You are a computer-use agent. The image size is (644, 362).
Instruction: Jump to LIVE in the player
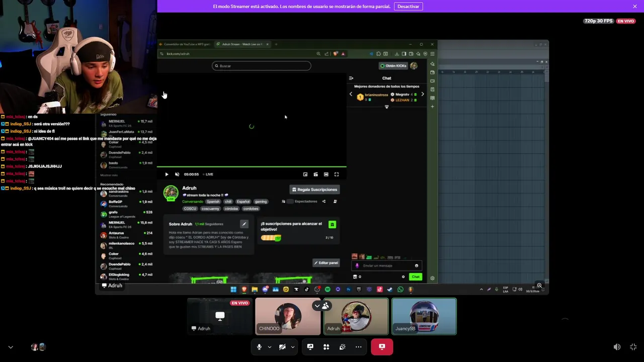tap(207, 174)
